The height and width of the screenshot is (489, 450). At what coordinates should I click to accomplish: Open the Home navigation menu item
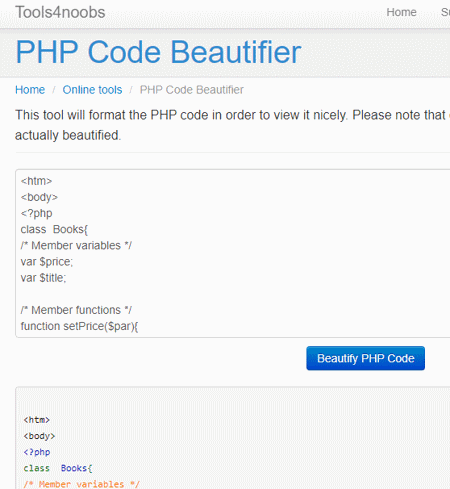(x=401, y=12)
